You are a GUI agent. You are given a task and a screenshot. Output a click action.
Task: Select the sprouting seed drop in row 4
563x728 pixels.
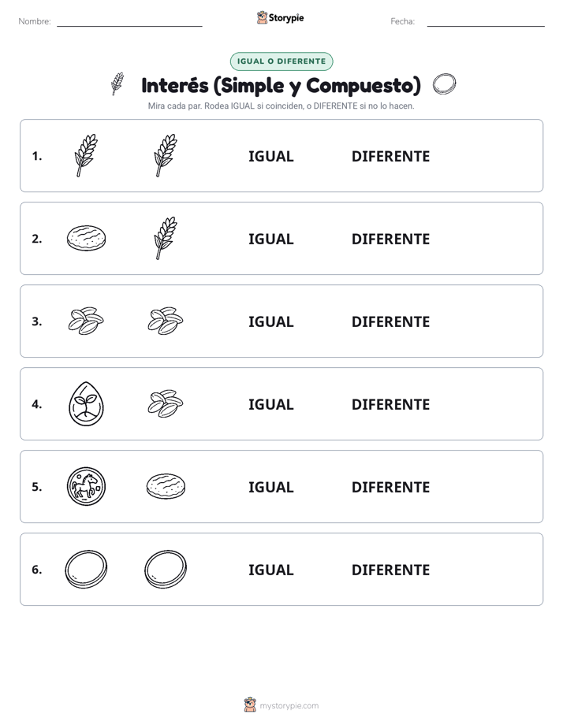87,403
